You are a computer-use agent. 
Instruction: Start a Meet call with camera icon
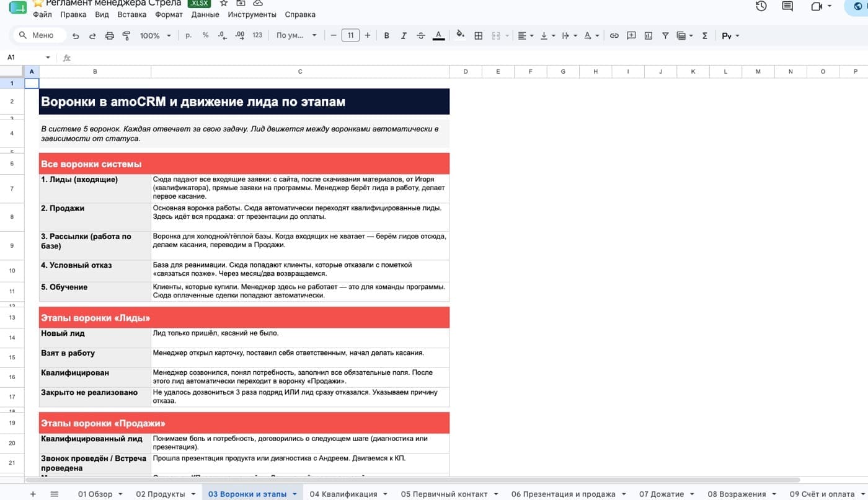point(816,6)
